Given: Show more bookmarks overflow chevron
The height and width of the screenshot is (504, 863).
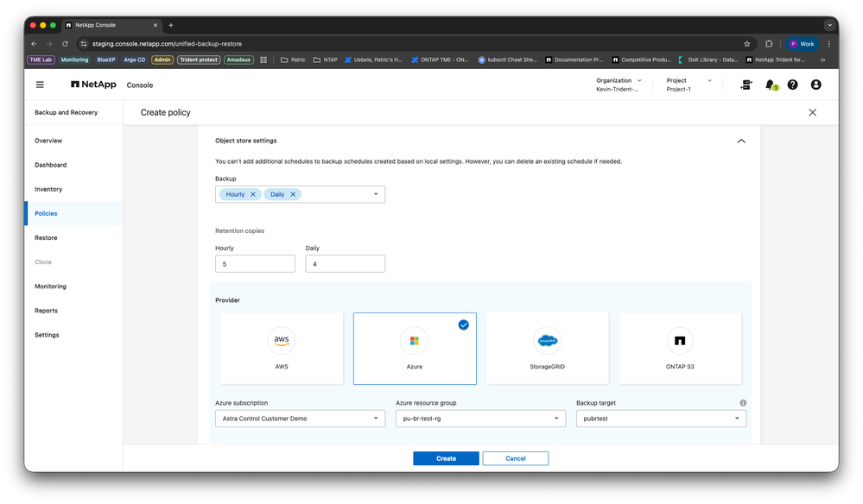Looking at the screenshot, I should click(x=822, y=60).
